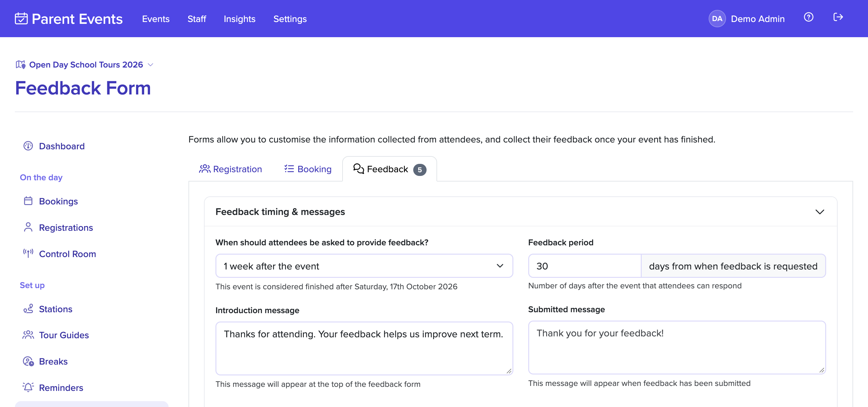Click the Feedback period days input field
Image resolution: width=868 pixels, height=407 pixels.
coord(584,266)
